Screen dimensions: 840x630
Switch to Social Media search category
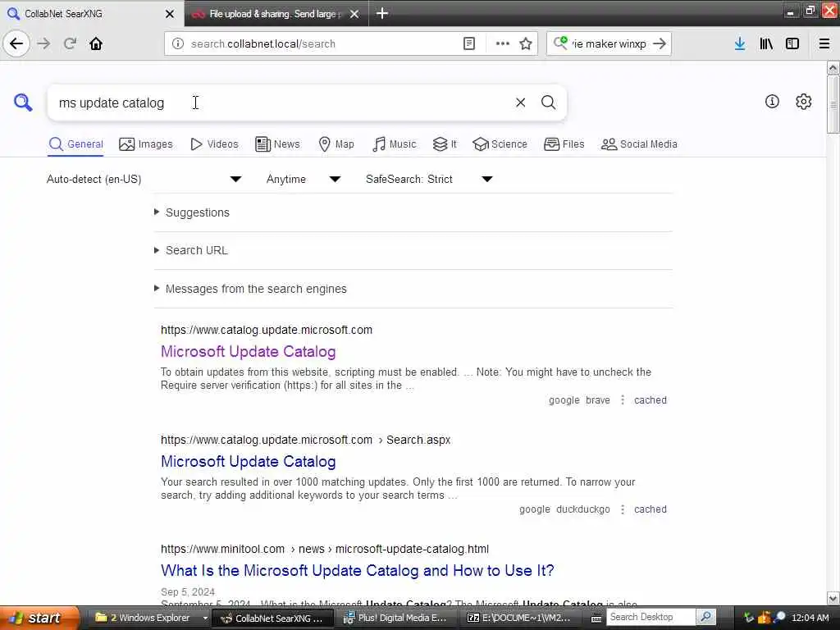click(x=639, y=144)
